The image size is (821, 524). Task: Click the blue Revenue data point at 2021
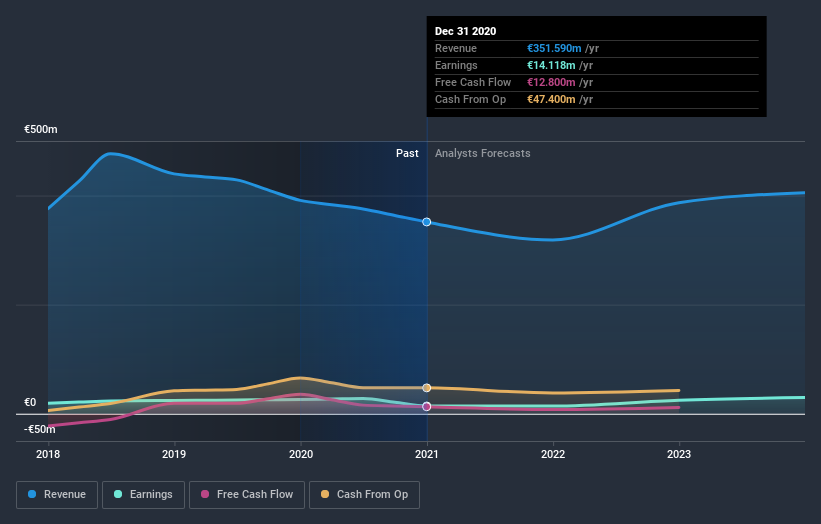pos(427,222)
